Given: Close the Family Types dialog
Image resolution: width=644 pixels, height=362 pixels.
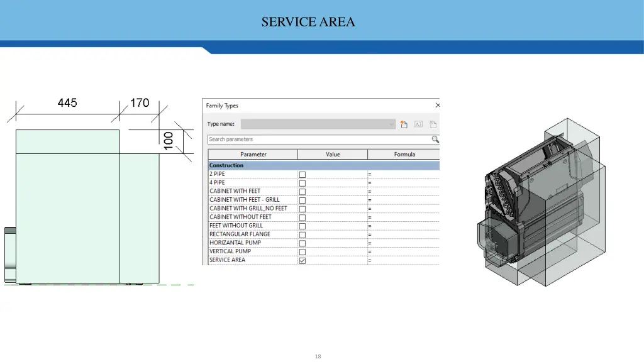Looking at the screenshot, I should point(438,106).
